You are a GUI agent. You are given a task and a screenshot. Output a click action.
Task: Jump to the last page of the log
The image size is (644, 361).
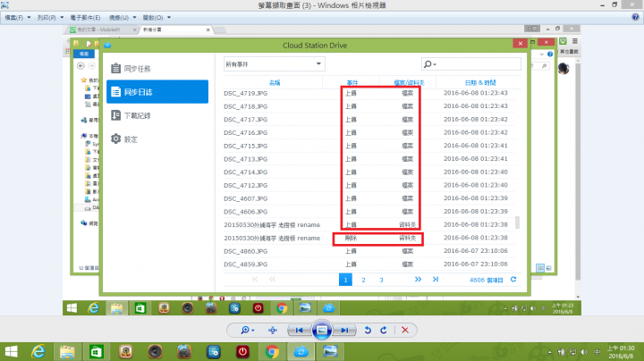(x=436, y=280)
